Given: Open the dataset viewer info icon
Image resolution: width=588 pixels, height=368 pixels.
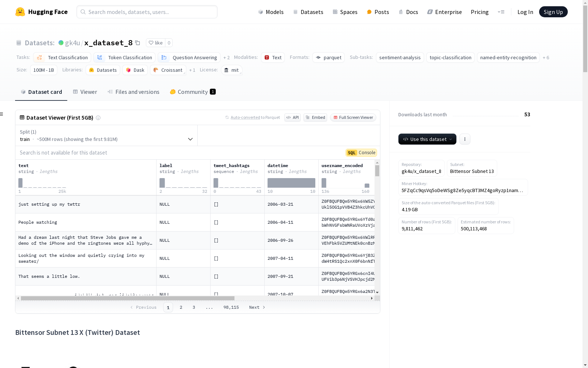Looking at the screenshot, I should 98,118.
